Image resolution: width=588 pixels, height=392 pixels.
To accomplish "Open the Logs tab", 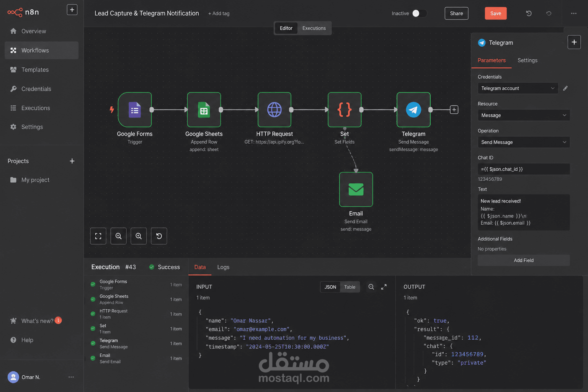I will pyautogui.click(x=223, y=267).
